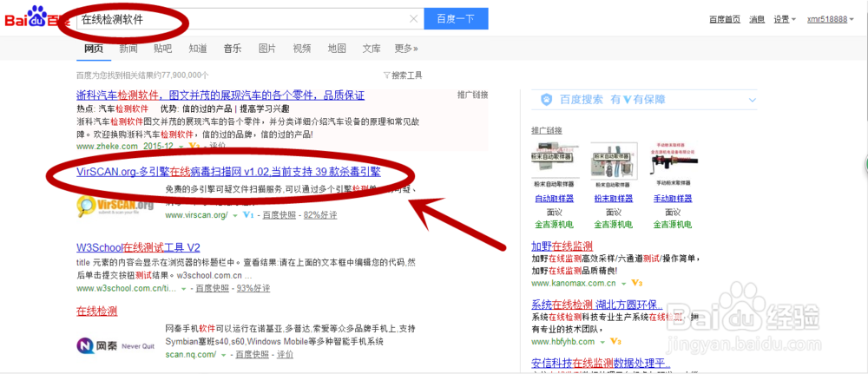Expand the 设置 dropdown
Viewport: 868px width, 374px height.
coord(785,19)
